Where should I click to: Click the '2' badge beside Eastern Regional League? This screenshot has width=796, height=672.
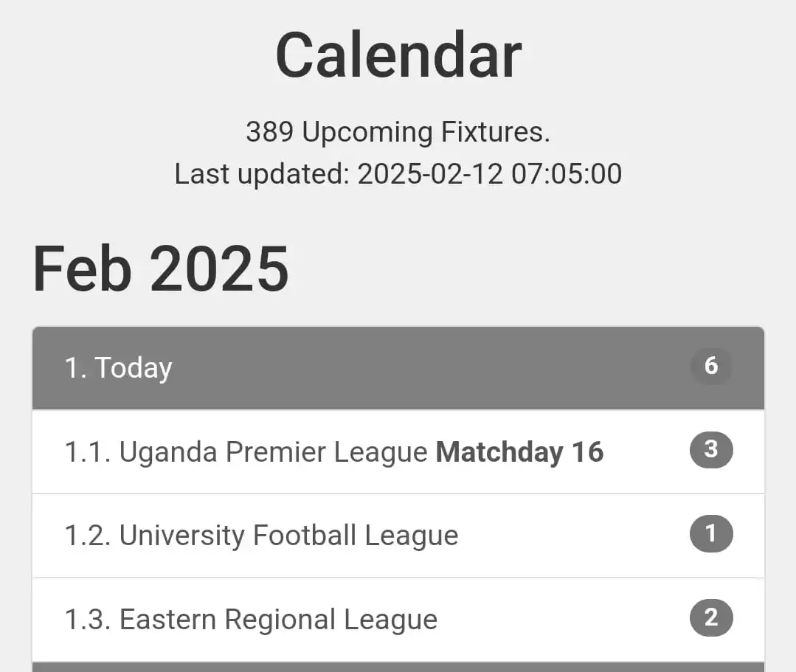(710, 617)
